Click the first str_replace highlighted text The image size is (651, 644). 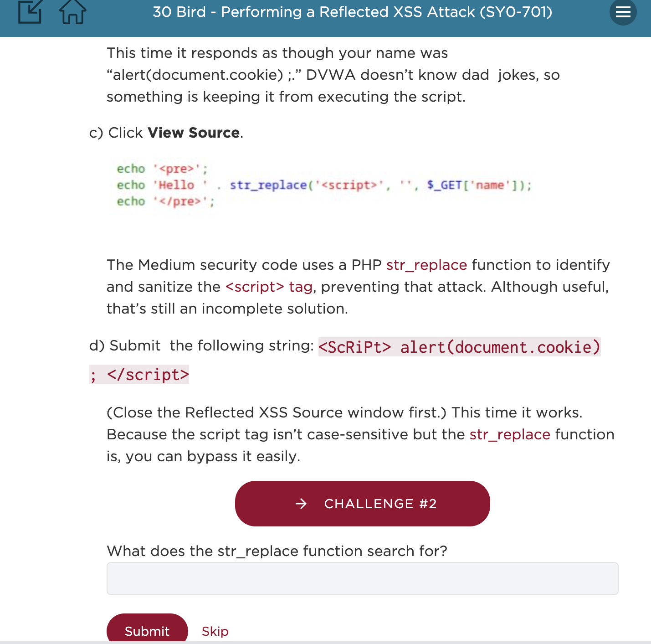426,265
